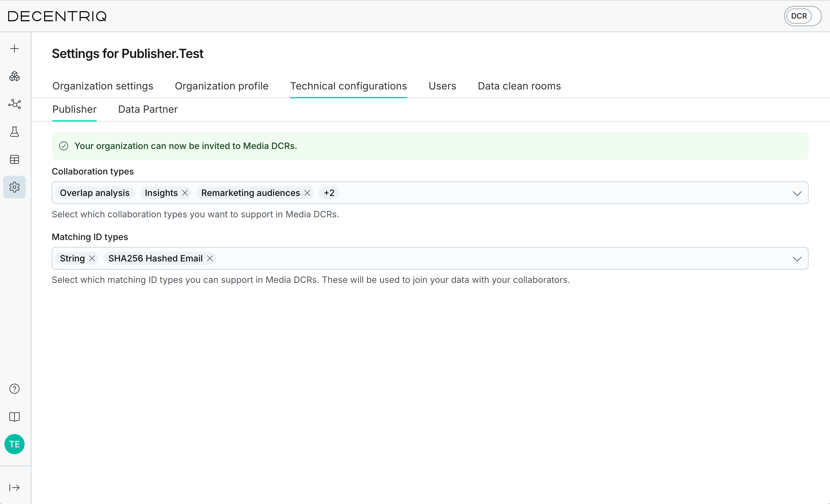Click the Collaboration types label
The height and width of the screenshot is (504, 830).
(93, 172)
